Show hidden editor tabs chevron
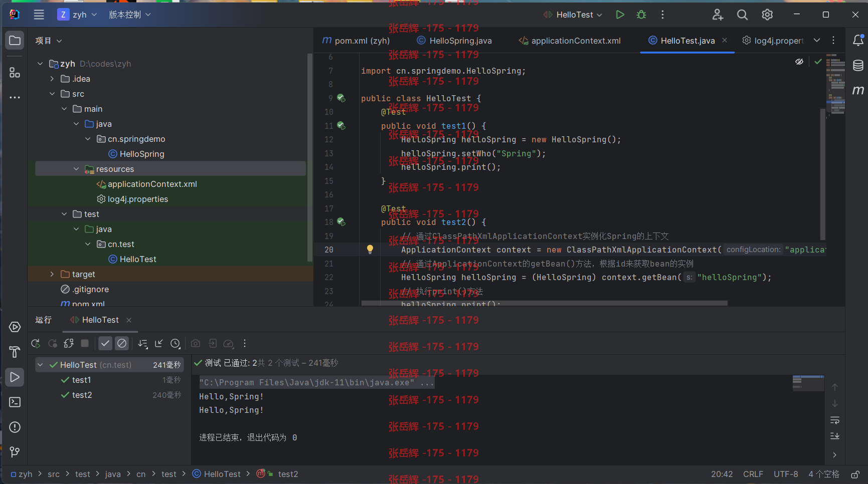The image size is (868, 484). pyautogui.click(x=817, y=40)
